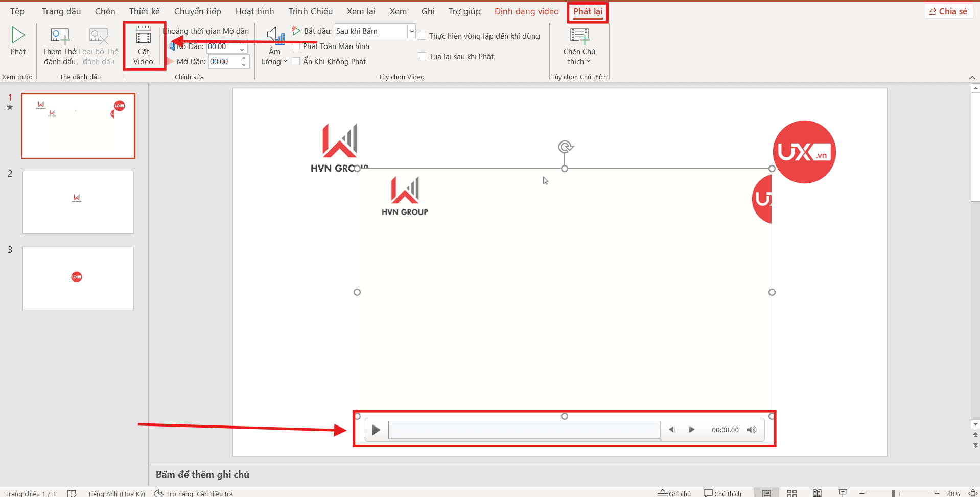Enable Tua lại sau khi Phát

pos(422,57)
